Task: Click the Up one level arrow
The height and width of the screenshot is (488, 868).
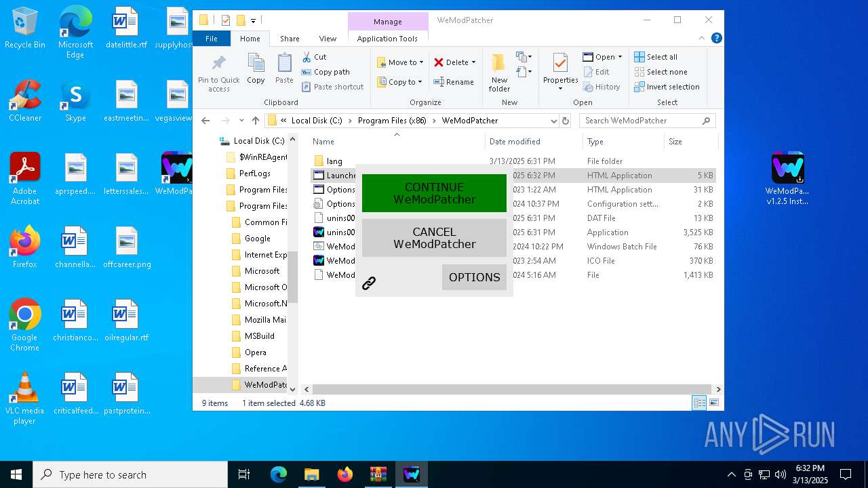Action: [256, 121]
